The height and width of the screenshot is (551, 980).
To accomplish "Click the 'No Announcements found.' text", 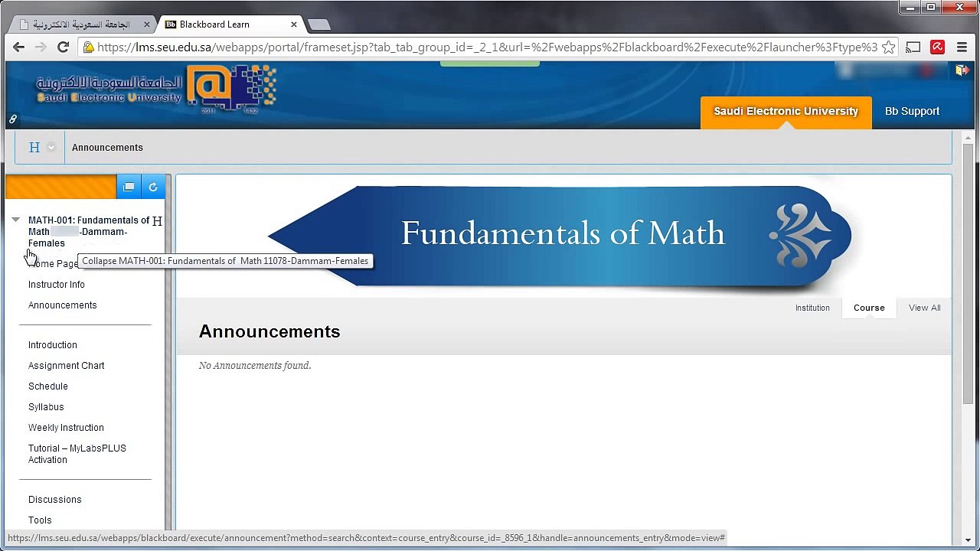I will point(255,366).
